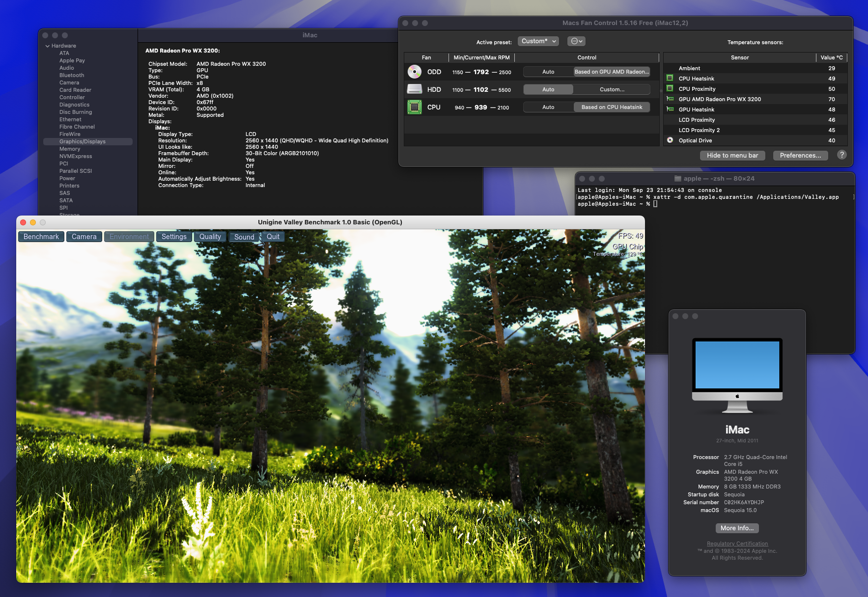The width and height of the screenshot is (868, 597).
Task: Click the folder icon in Terminal title bar
Action: pos(677,179)
